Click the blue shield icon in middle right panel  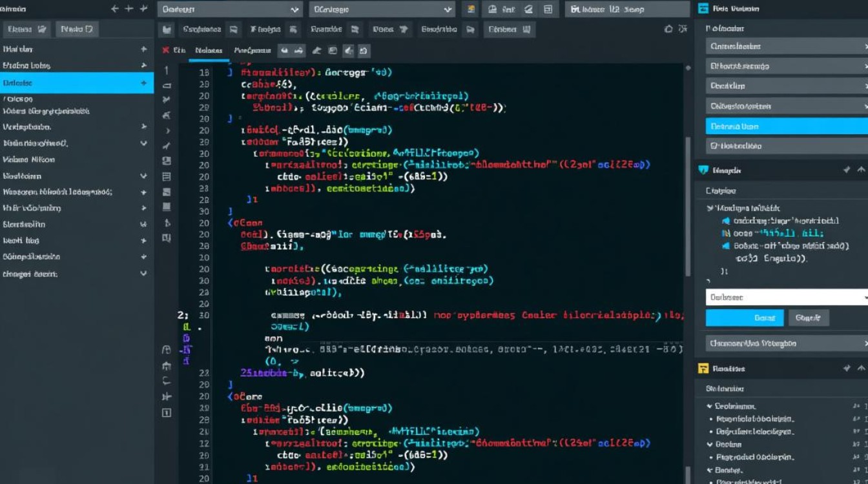point(703,170)
